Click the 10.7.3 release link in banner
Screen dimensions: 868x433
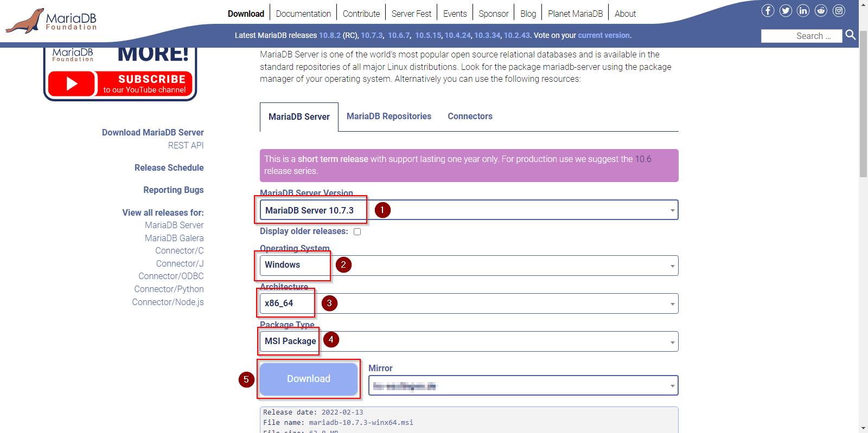coord(372,35)
